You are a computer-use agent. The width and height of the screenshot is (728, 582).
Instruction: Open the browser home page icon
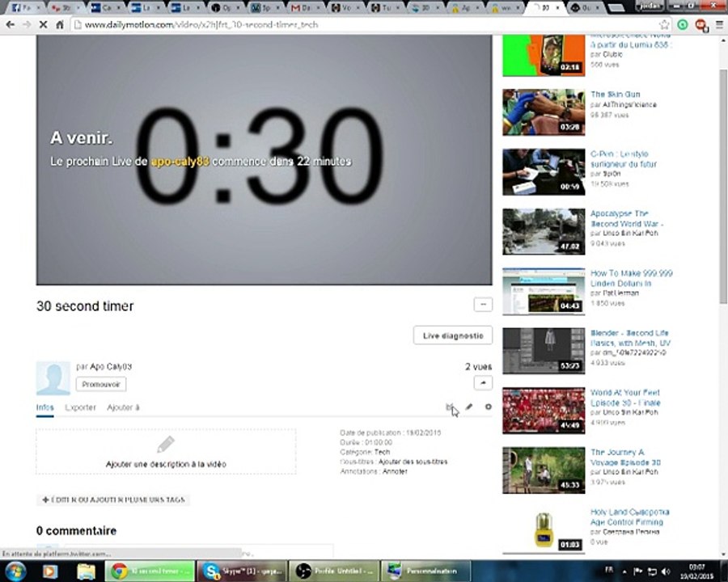click(59, 24)
